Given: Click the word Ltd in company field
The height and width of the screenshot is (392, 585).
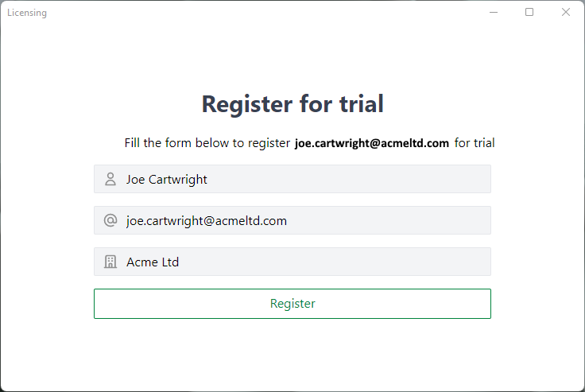Looking at the screenshot, I should pyautogui.click(x=170, y=262).
